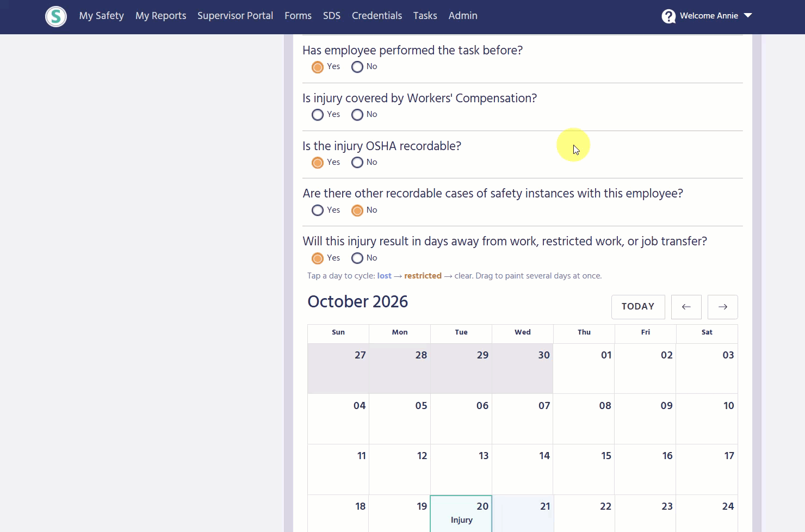Select No for other recordable cases
The width and height of the screenshot is (805, 532).
pyautogui.click(x=357, y=211)
